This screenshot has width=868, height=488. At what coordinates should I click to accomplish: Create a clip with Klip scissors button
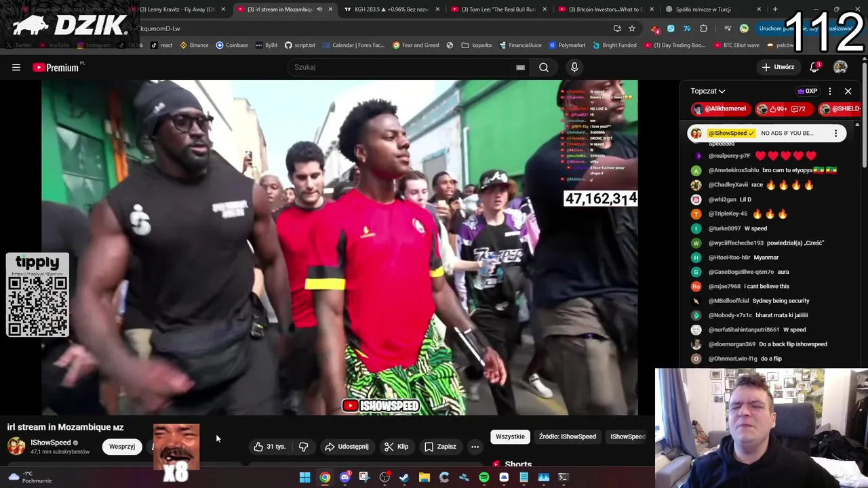click(x=396, y=447)
